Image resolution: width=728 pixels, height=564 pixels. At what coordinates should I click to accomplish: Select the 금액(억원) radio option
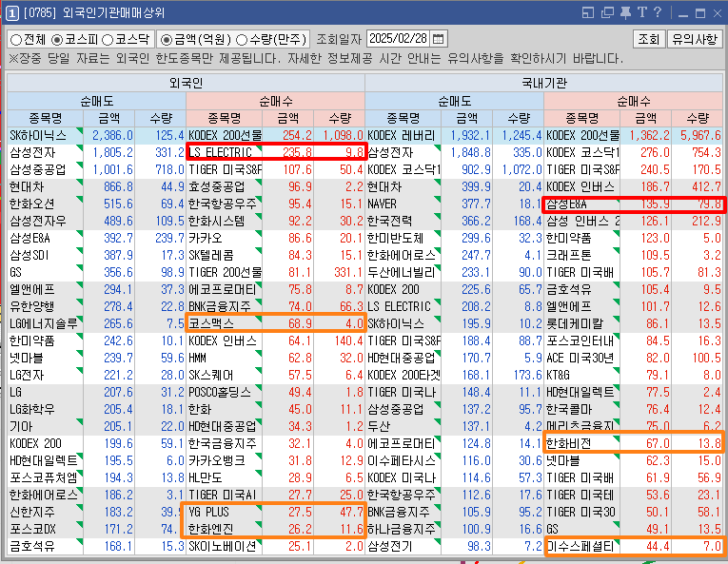166,40
